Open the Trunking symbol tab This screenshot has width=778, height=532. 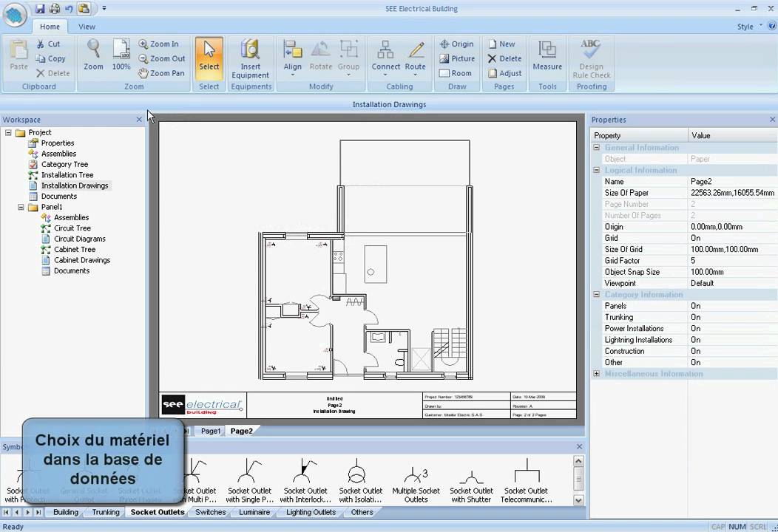click(x=106, y=512)
